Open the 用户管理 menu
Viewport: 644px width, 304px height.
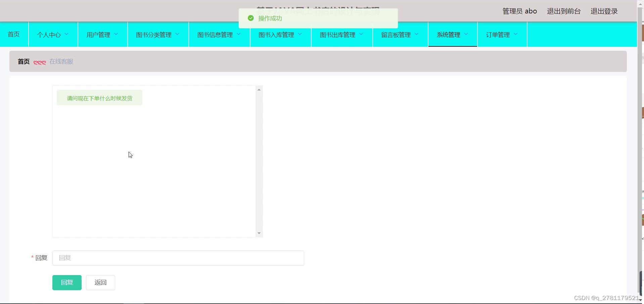[x=102, y=34]
